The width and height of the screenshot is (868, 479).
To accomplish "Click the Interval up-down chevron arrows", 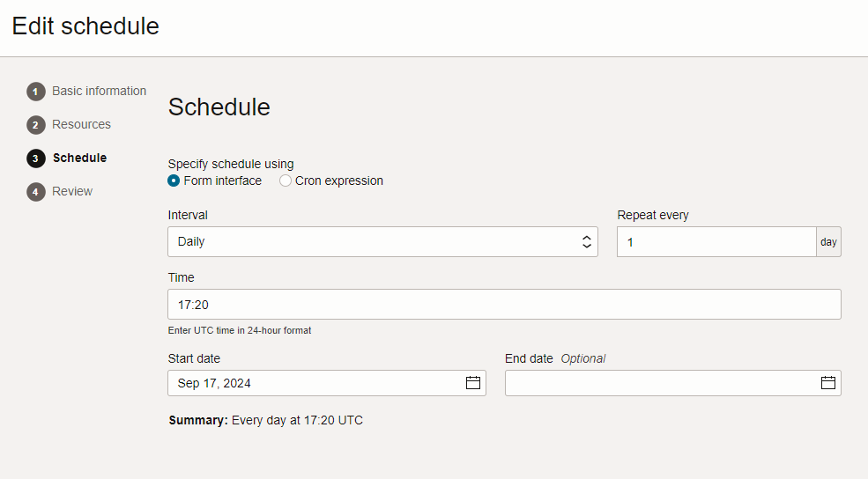I will (x=587, y=242).
